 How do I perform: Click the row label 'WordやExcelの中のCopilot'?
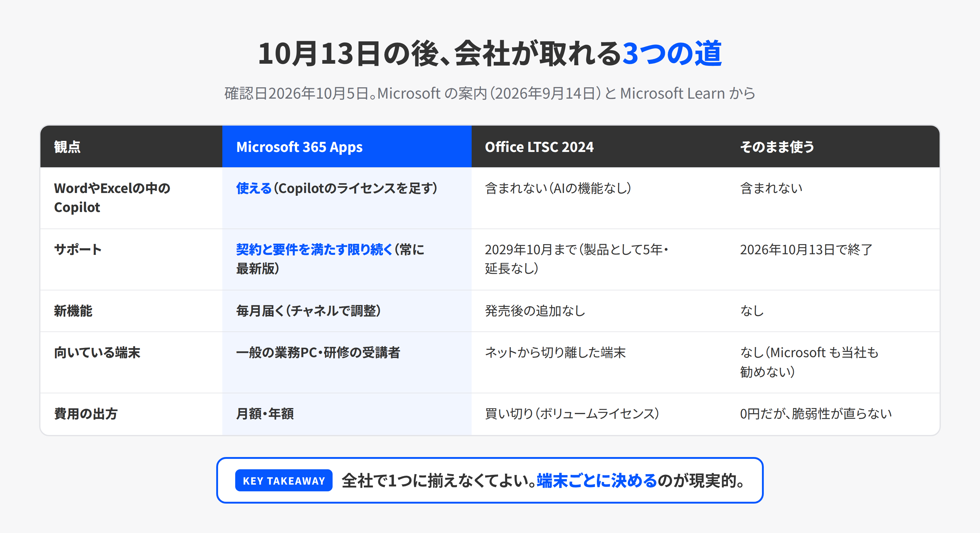tap(131, 198)
